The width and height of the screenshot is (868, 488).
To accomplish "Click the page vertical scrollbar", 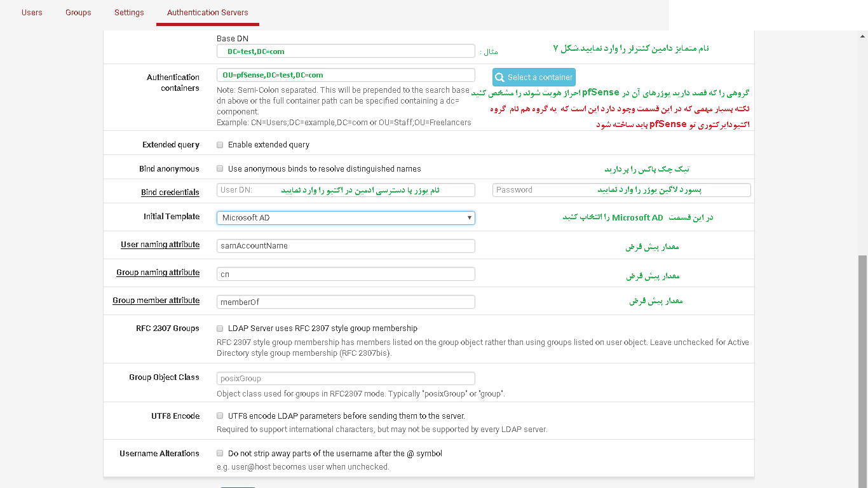I will click(x=862, y=369).
